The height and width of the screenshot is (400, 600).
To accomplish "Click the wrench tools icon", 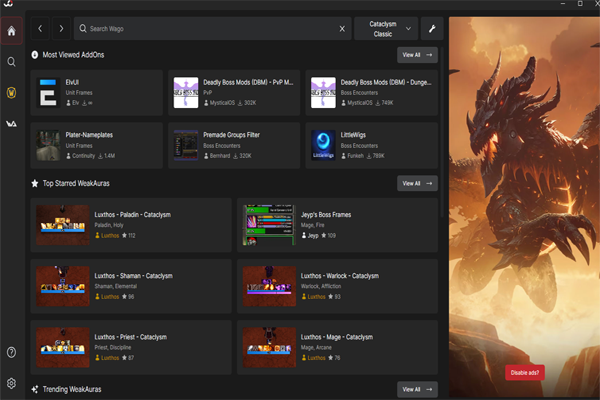I will (x=432, y=28).
